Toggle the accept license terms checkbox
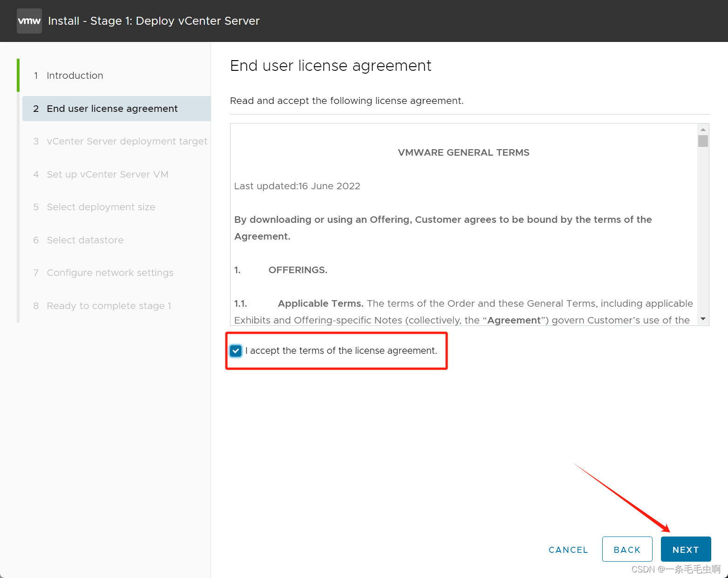This screenshot has height=578, width=728. [236, 351]
